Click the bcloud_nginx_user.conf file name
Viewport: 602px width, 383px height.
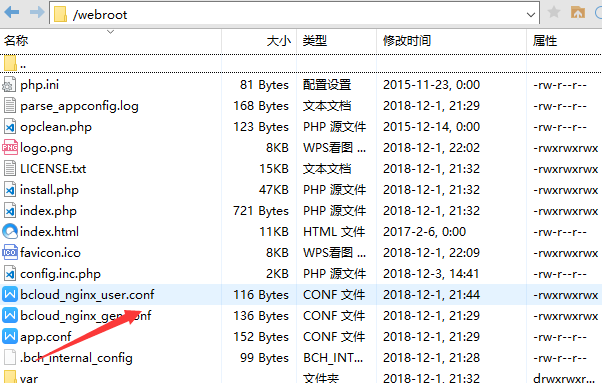[x=87, y=295]
